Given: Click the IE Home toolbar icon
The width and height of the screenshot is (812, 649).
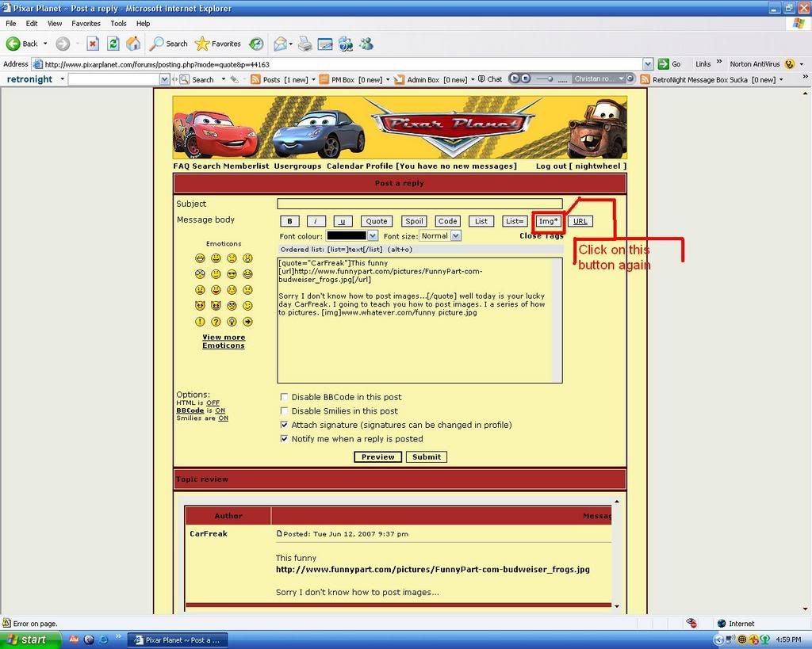Looking at the screenshot, I should click(133, 44).
